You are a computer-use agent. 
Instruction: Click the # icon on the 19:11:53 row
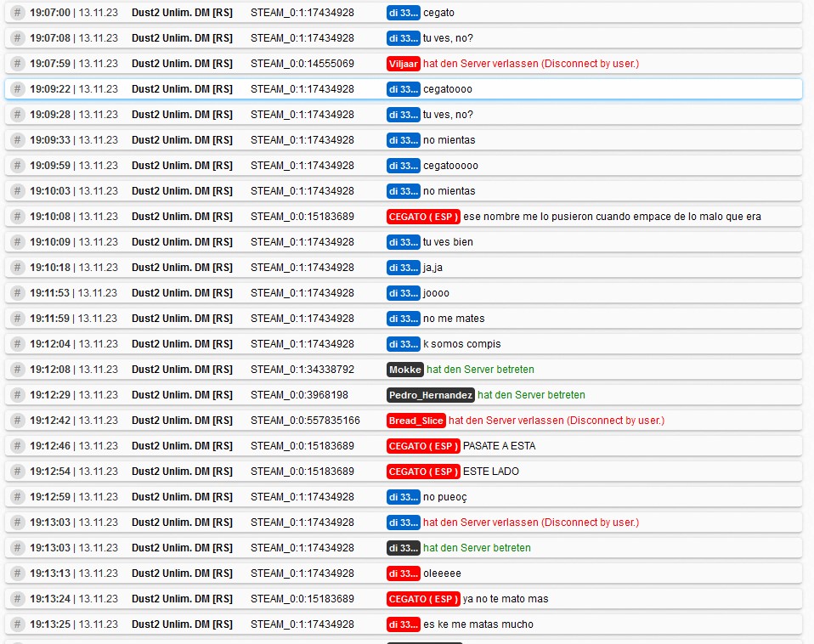click(x=17, y=293)
